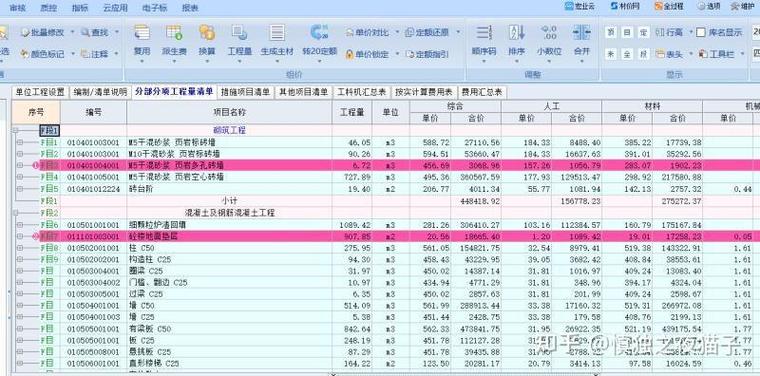Click the 小数位 decimal places icon

(549, 32)
